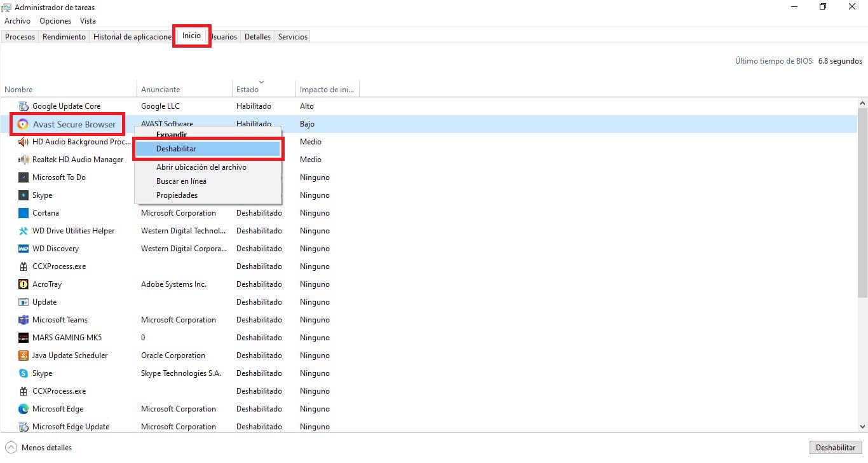Open the Archivo menu
Viewport: 868px width, 463px height.
click(x=17, y=21)
